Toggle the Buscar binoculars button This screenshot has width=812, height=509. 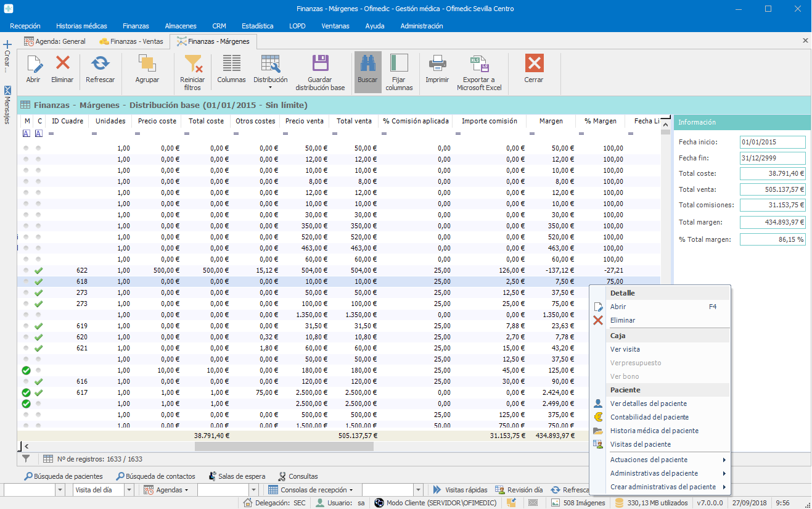[367, 64]
